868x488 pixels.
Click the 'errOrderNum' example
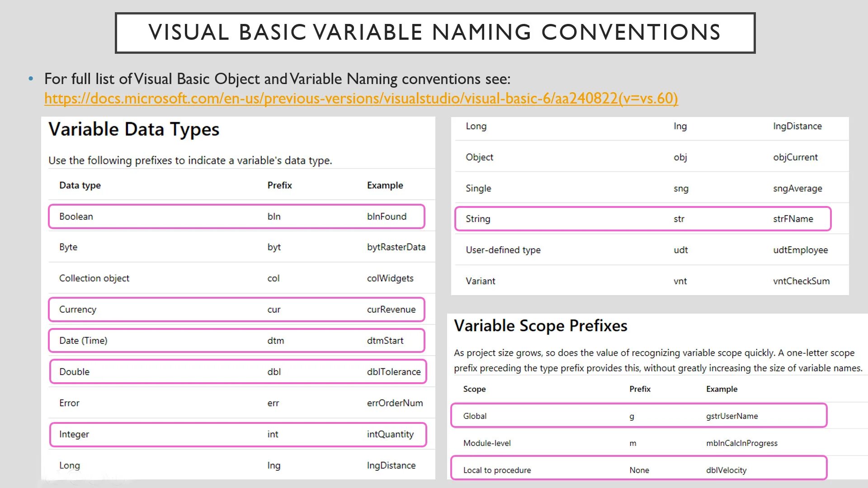(395, 403)
